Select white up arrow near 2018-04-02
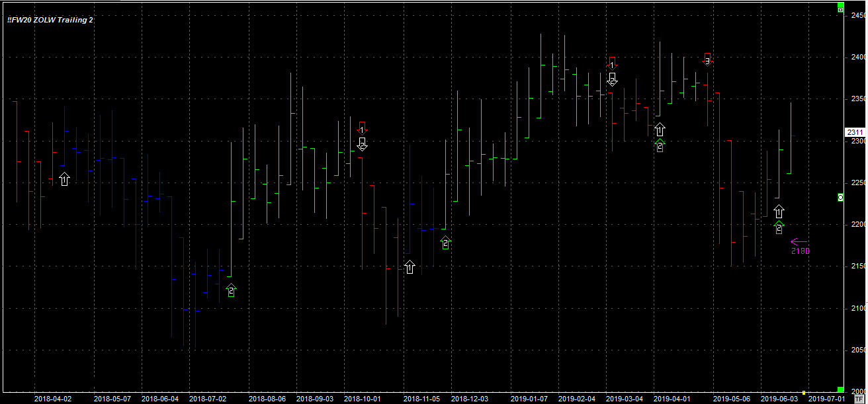 [x=64, y=179]
